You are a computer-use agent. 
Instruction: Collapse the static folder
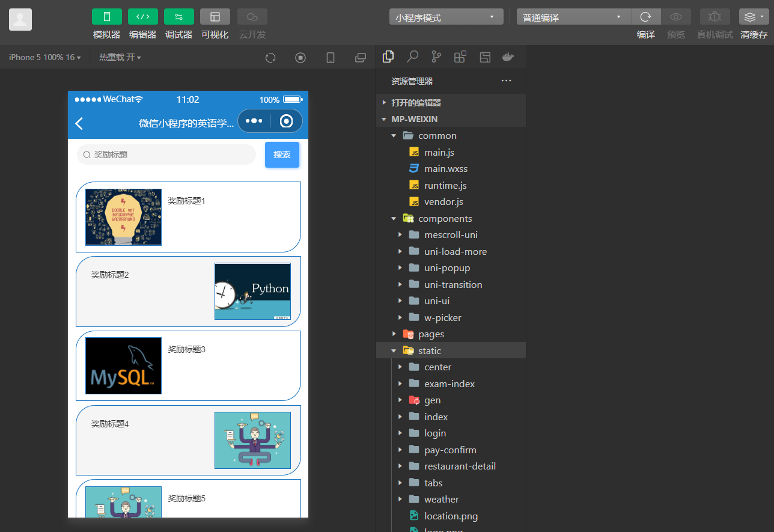pyautogui.click(x=451, y=350)
